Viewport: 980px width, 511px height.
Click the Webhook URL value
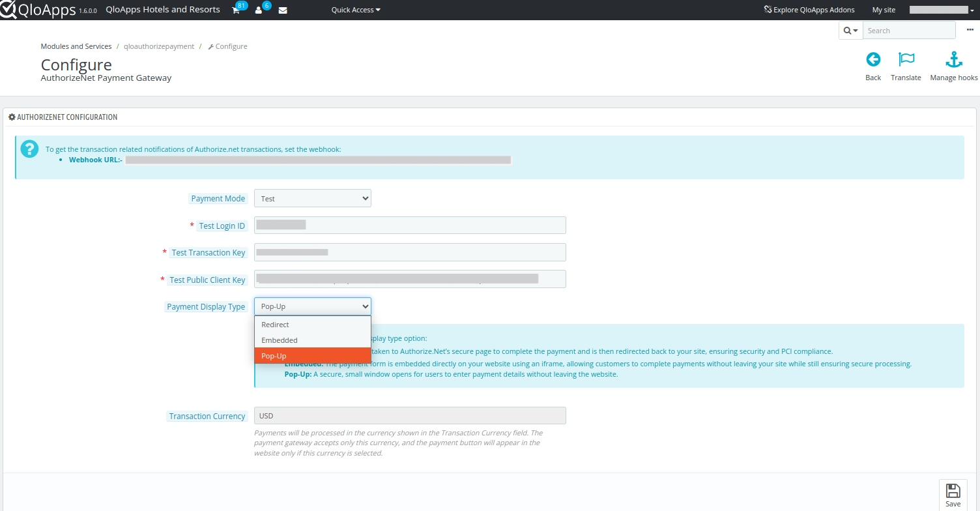coord(318,160)
